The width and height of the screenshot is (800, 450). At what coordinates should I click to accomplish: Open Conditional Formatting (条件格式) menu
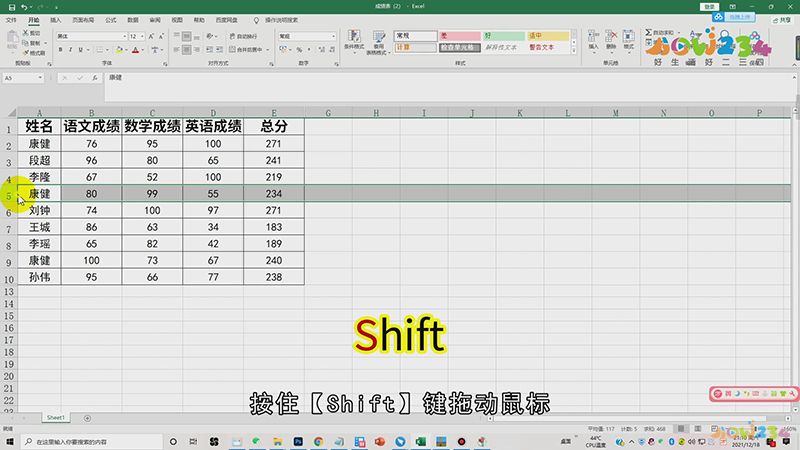(354, 42)
